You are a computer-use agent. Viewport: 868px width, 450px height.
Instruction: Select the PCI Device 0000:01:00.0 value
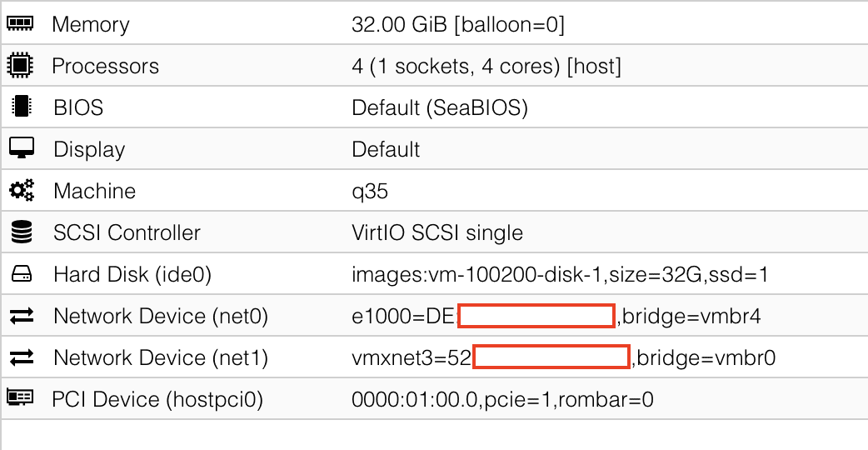(502, 399)
